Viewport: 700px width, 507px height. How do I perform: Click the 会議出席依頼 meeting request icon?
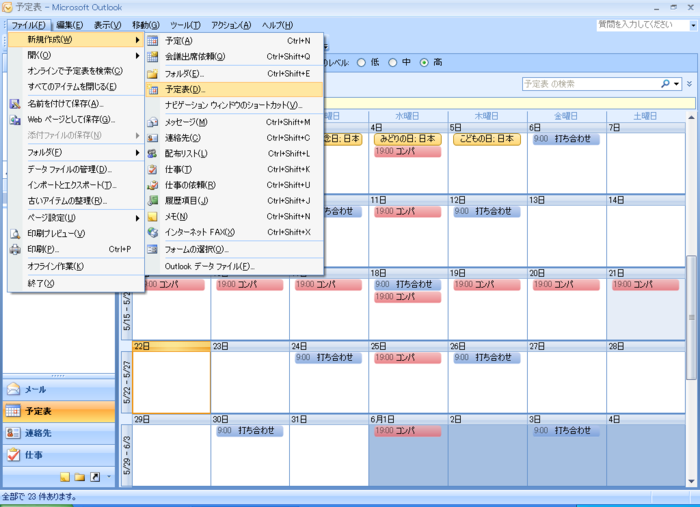point(152,57)
